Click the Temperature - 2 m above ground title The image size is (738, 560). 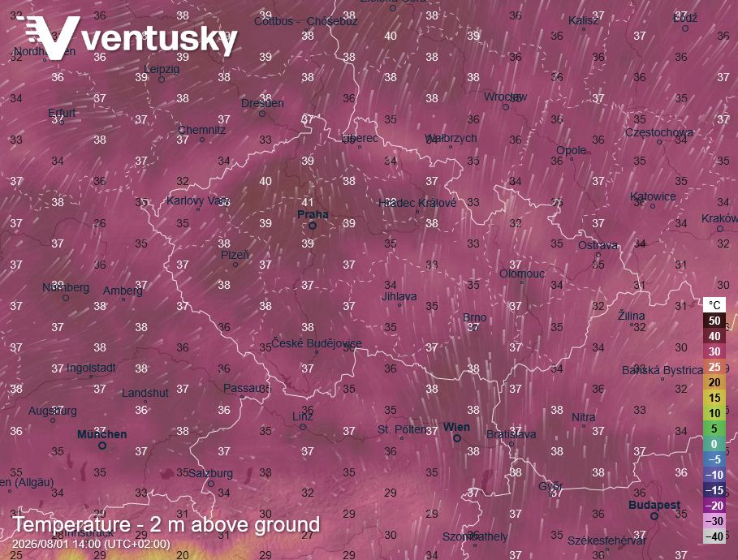tap(166, 524)
